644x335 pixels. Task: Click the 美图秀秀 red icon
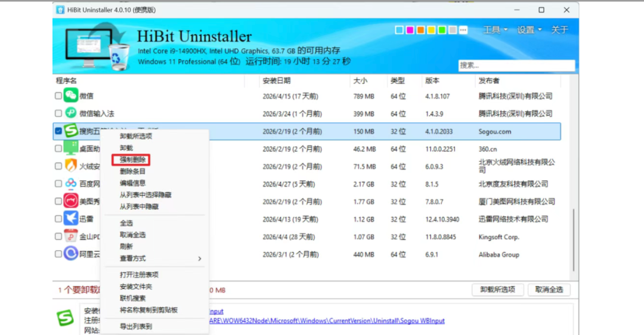(x=70, y=201)
